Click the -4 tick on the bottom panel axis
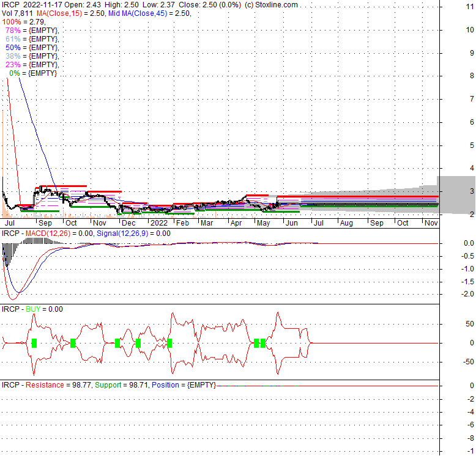The width and height of the screenshot is (476, 456). pos(471,412)
